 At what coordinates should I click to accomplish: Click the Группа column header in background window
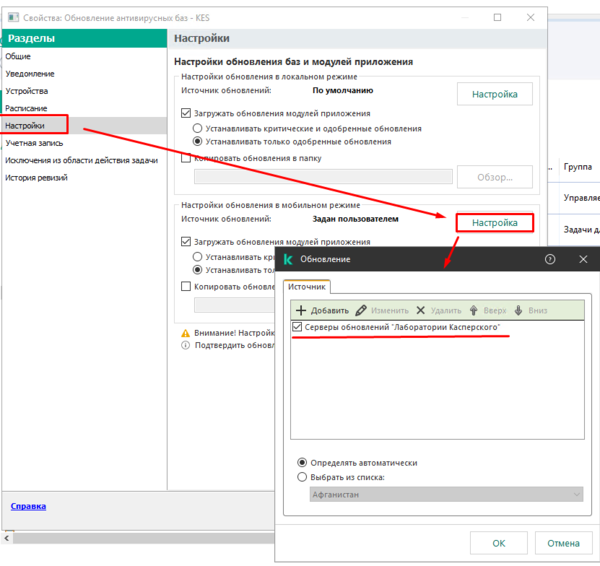577,167
